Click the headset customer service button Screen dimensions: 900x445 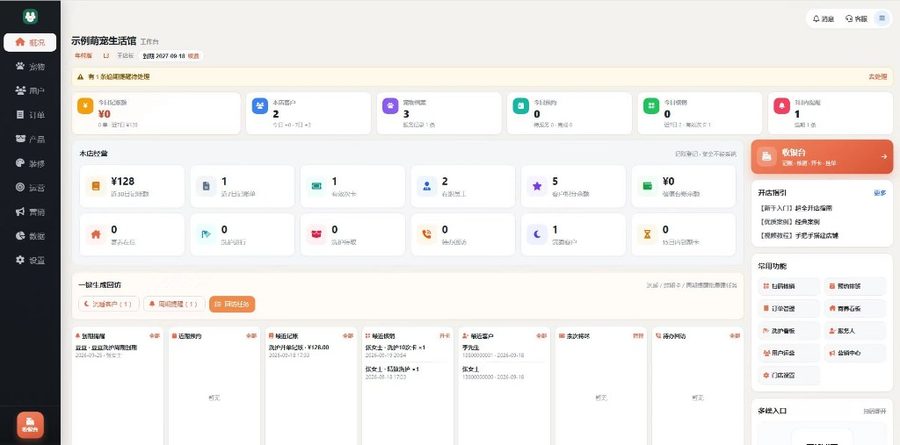click(x=856, y=19)
